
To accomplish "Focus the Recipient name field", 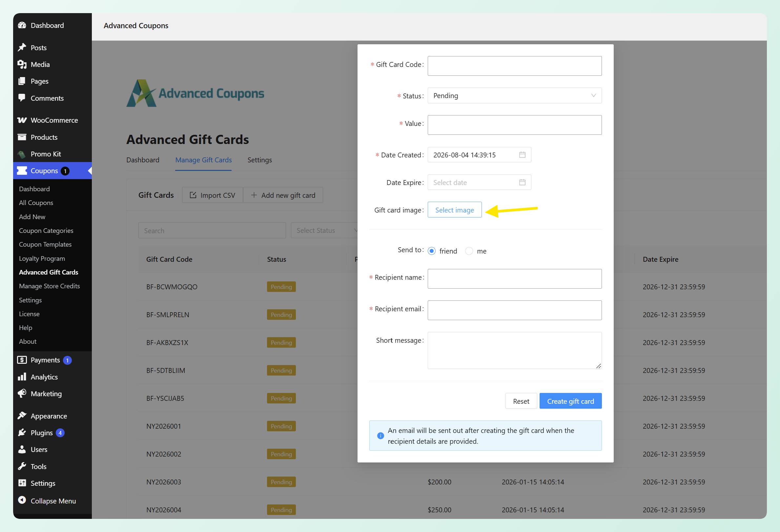I will 514,278.
